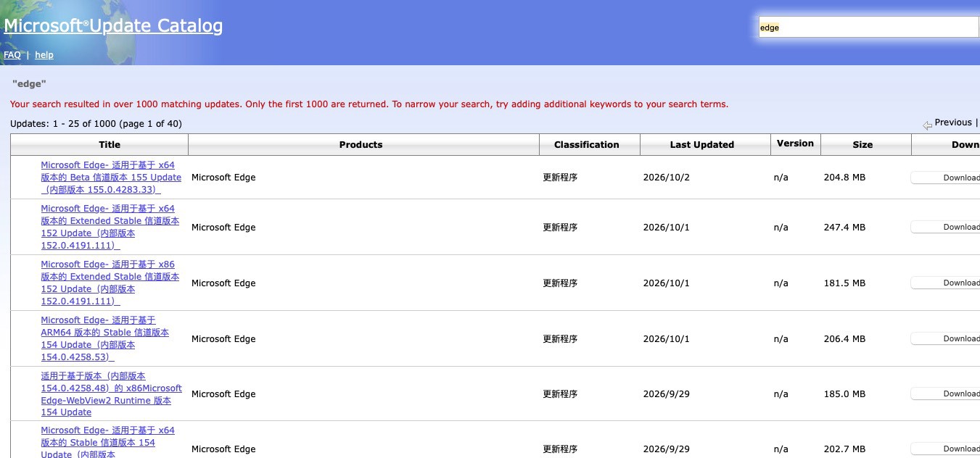
Task: Click the red search results warning message
Action: click(x=369, y=104)
